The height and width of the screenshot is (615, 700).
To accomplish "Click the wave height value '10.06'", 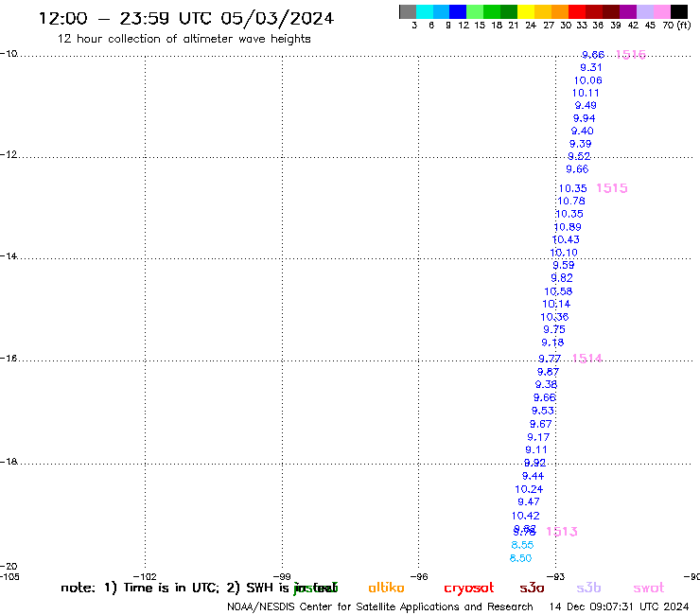I will (588, 80).
